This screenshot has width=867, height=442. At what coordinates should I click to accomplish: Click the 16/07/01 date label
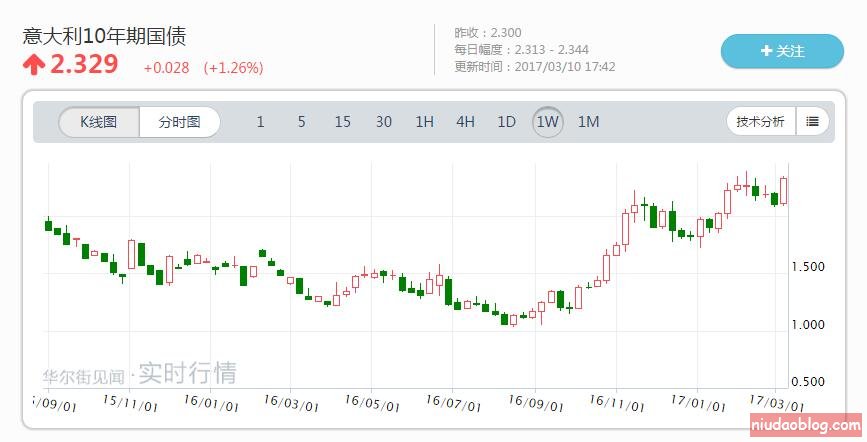coord(453,403)
